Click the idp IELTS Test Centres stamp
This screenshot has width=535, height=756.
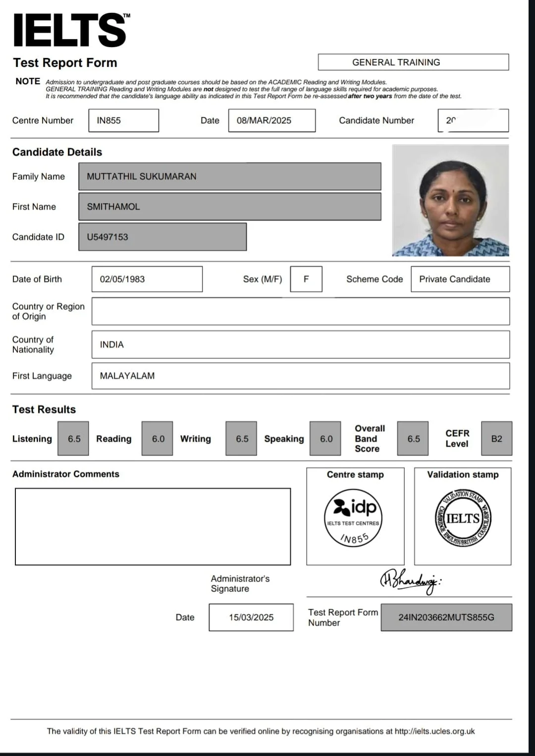(354, 518)
